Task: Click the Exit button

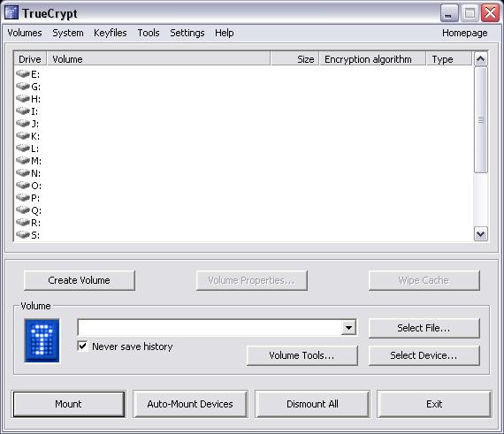Action: click(434, 404)
